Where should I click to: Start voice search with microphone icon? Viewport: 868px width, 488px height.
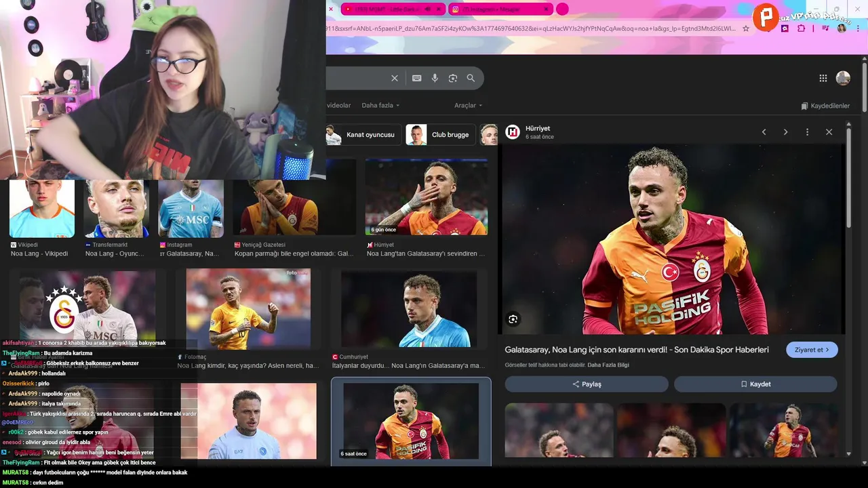click(435, 78)
